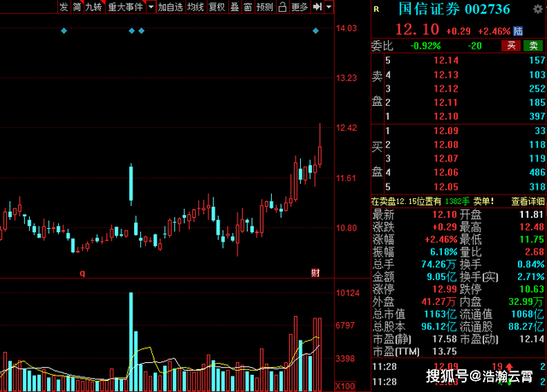Click the jump-to-end arrow icon
This screenshot has height=392, width=547.
(x=317, y=7)
